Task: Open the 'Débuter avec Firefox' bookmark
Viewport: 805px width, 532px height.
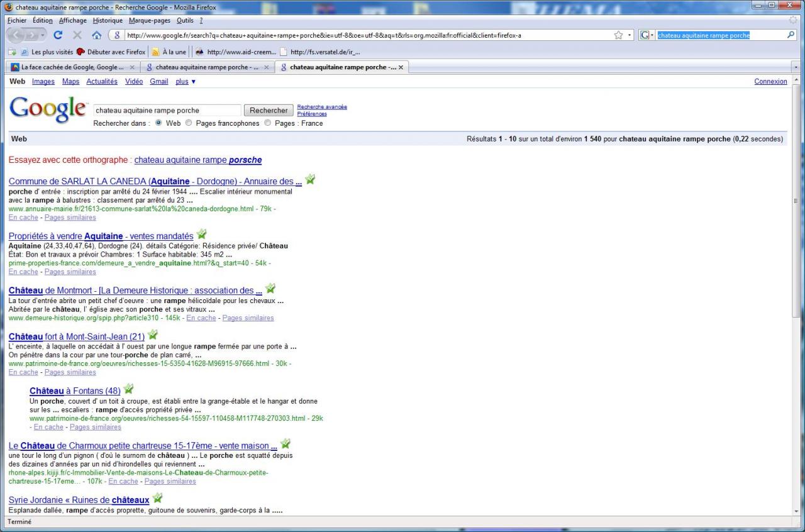Action: 111,52
